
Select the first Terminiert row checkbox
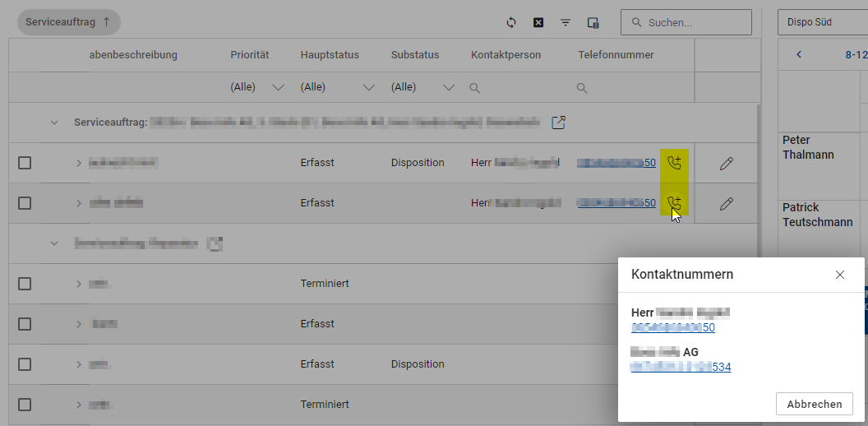pos(25,284)
